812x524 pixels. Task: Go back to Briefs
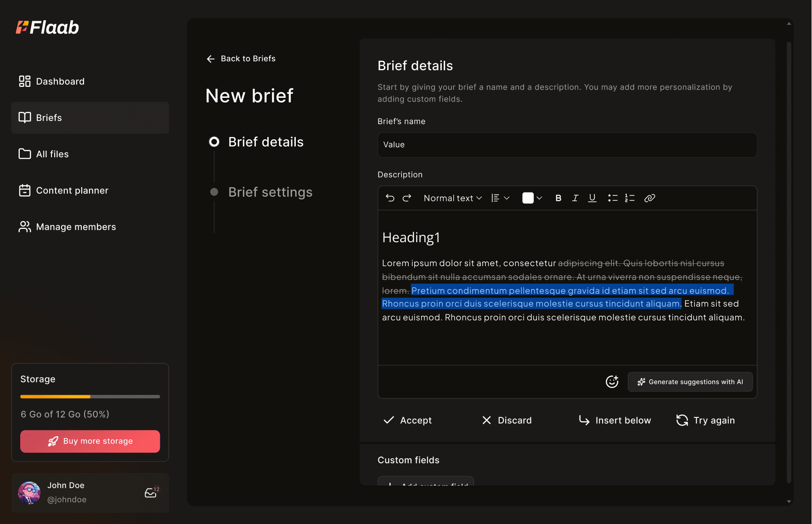(241, 58)
